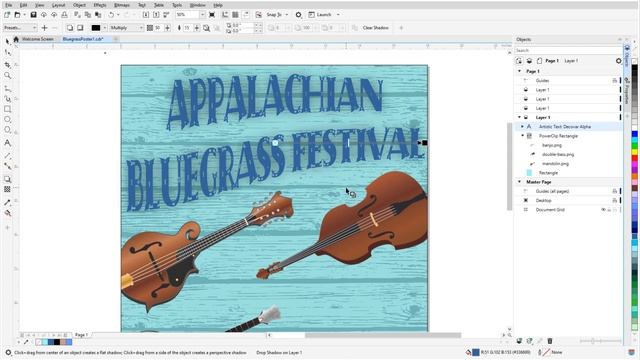Open the Options gear icon in the toolbar
The height and width of the screenshot is (360, 640).
(x=298, y=15)
